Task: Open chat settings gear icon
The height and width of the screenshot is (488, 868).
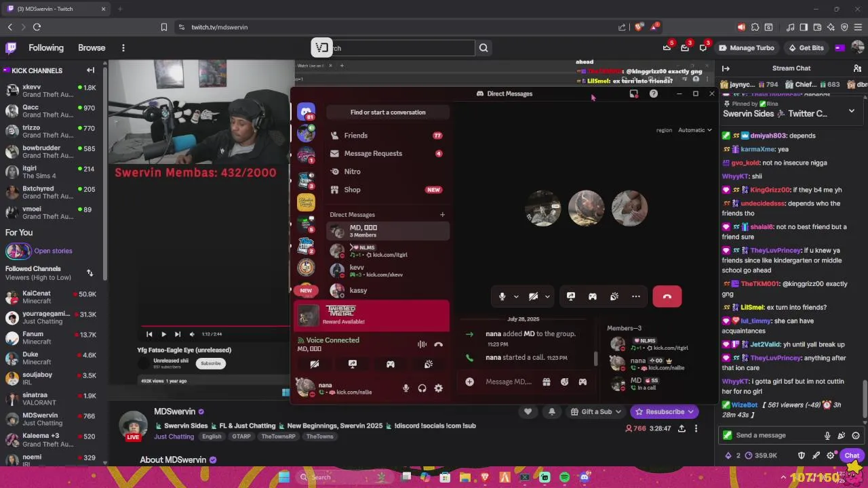Action: click(830, 455)
